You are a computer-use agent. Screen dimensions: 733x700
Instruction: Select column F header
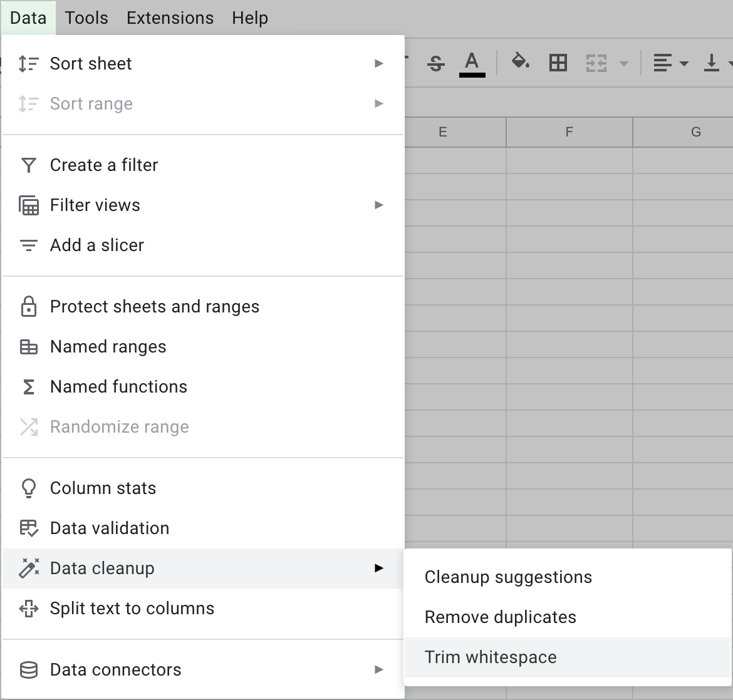click(x=568, y=132)
